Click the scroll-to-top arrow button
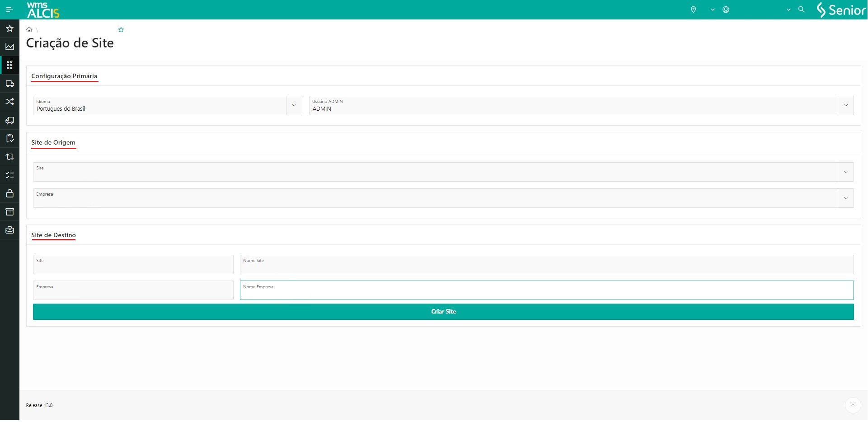Screen dimensions: 868x422 pos(853,405)
